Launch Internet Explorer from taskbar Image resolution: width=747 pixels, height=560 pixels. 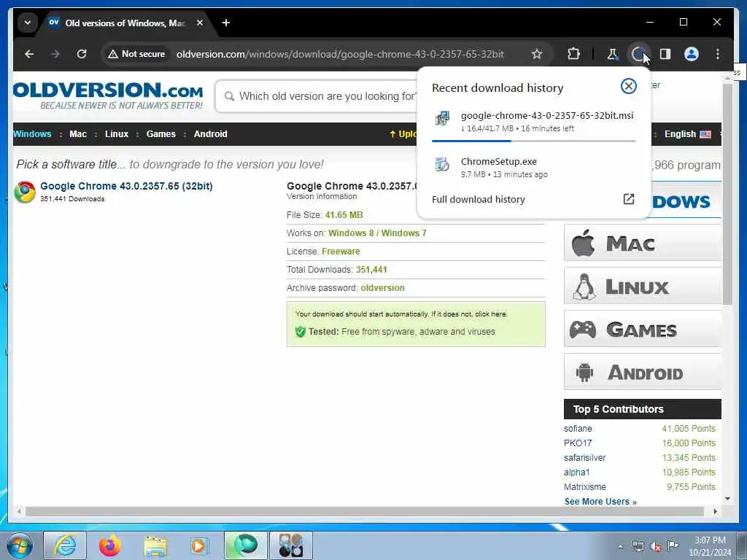65,545
